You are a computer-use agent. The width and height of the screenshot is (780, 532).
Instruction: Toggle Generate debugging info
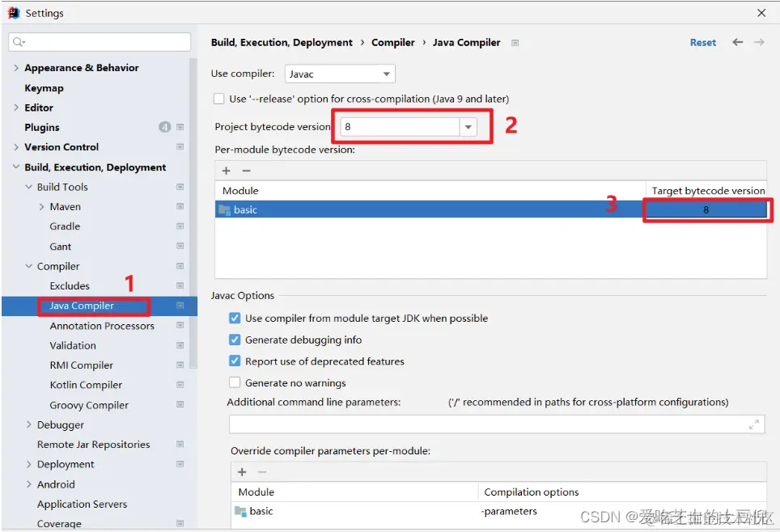pos(235,340)
